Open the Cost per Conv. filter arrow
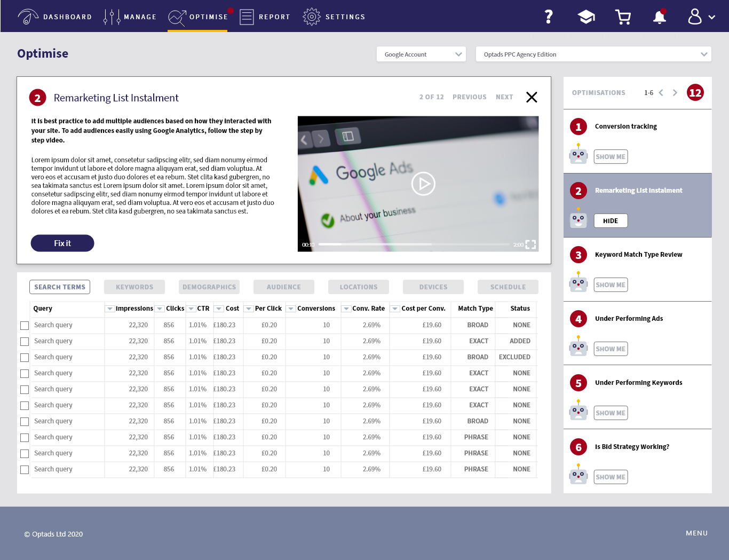This screenshot has height=560, width=729. pos(395,309)
